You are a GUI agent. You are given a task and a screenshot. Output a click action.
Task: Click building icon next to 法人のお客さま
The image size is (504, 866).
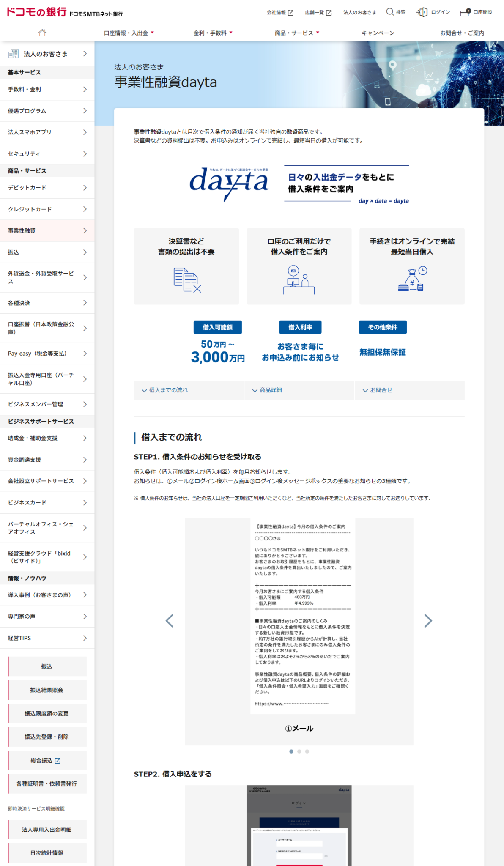click(14, 54)
